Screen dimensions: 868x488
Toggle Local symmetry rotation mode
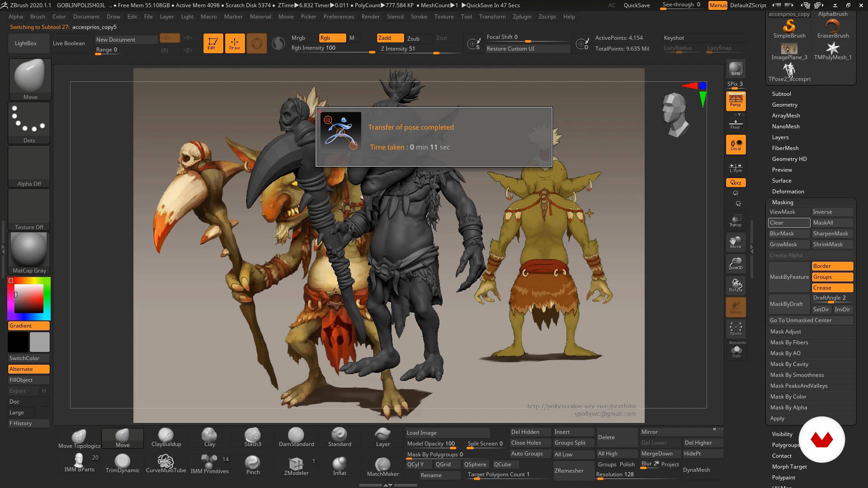point(736,145)
